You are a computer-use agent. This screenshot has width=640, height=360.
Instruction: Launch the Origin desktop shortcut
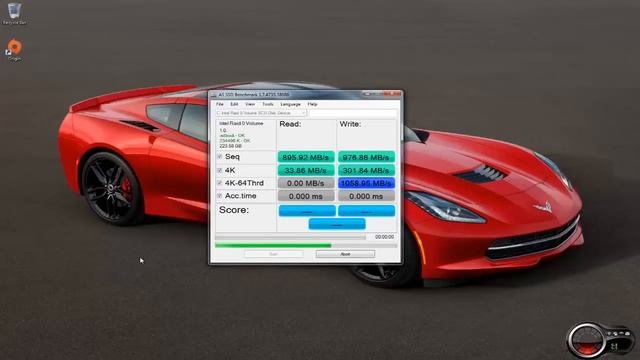pyautogui.click(x=14, y=50)
